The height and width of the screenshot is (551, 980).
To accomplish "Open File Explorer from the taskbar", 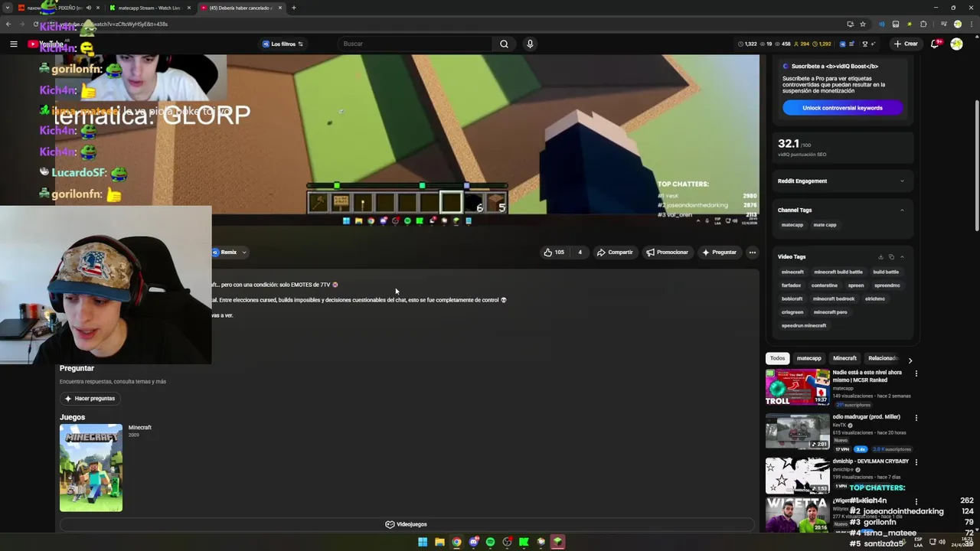I will (439, 542).
